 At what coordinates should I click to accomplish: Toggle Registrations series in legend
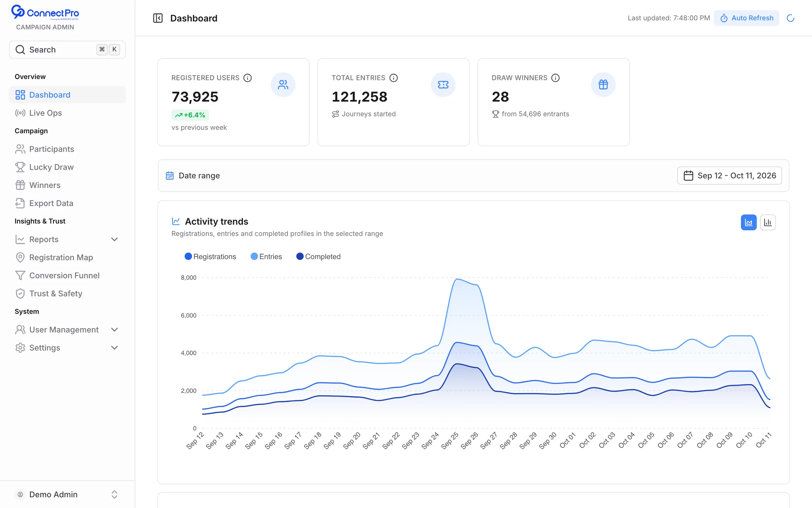pos(210,256)
